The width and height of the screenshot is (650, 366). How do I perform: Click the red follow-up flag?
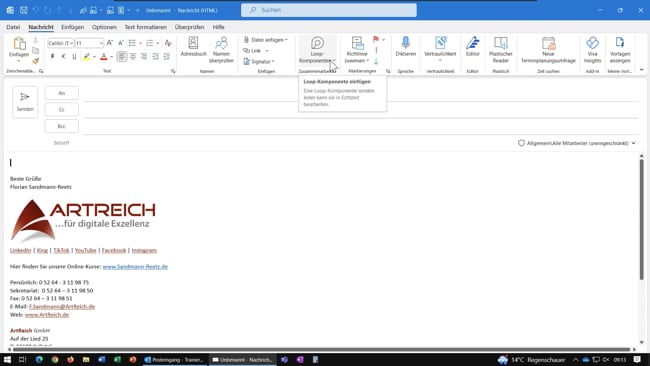376,39
